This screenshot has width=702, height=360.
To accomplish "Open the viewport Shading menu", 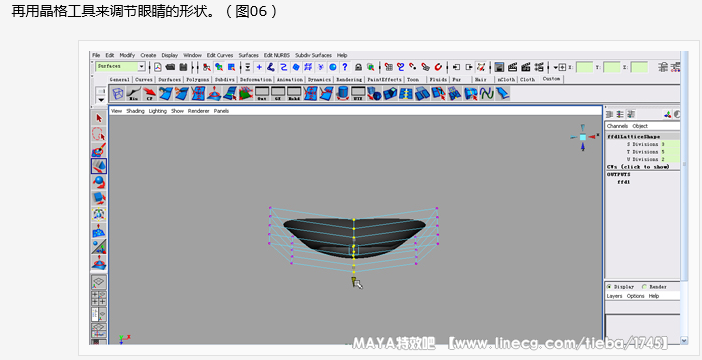I will tap(135, 111).
